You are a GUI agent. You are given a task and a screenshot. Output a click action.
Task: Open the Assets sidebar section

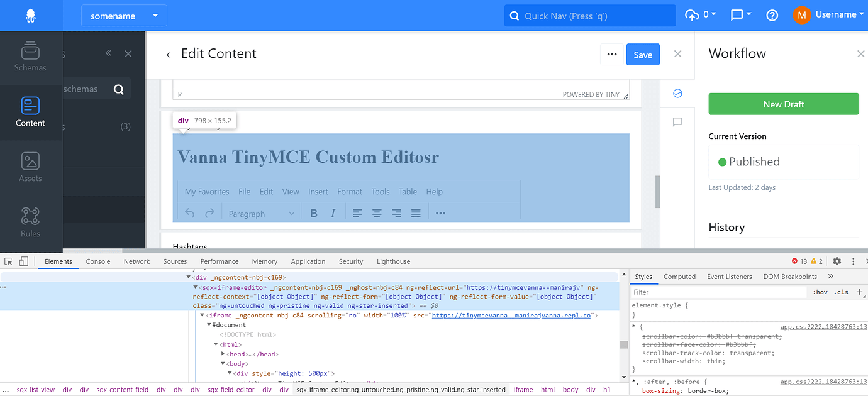(31, 167)
